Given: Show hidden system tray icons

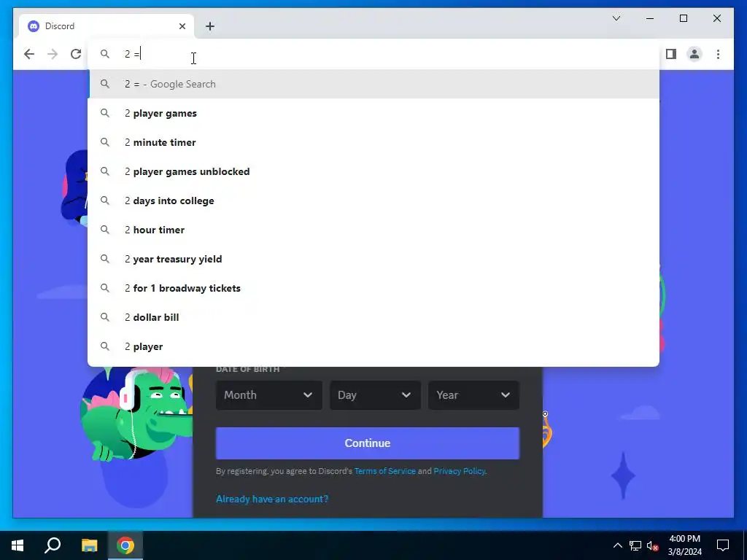Looking at the screenshot, I should tap(617, 545).
